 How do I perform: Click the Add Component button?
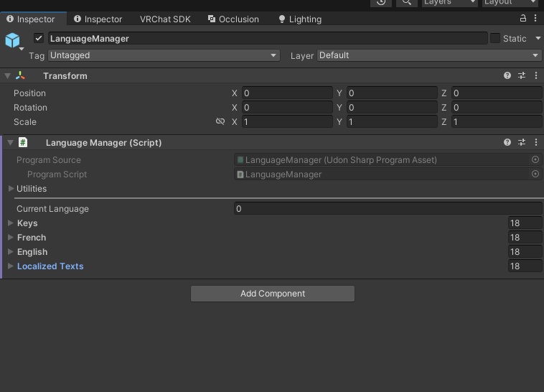click(x=273, y=294)
